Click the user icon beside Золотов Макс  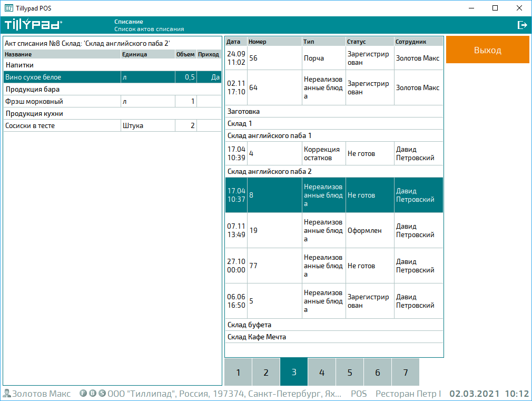7,394
